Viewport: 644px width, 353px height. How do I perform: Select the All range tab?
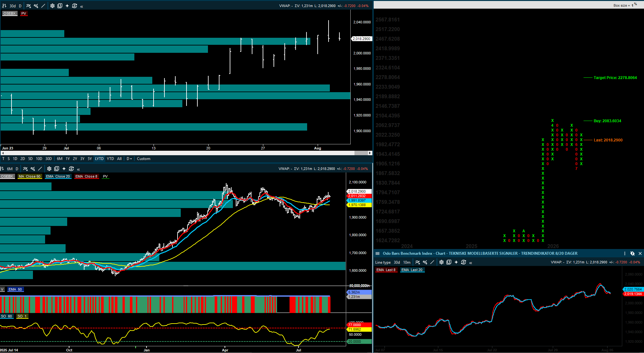tap(119, 159)
